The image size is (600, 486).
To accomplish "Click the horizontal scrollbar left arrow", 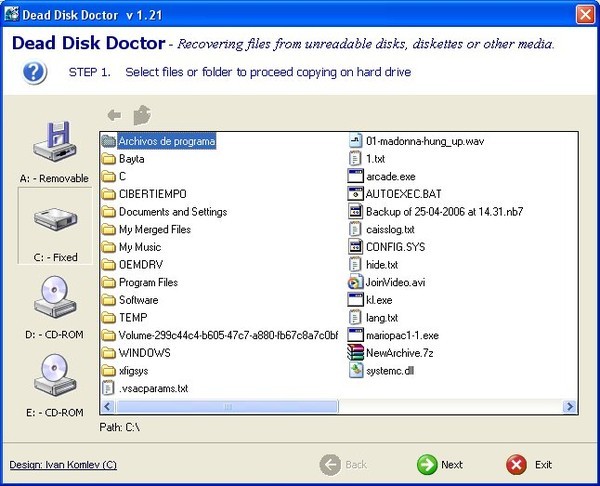I will (108, 406).
